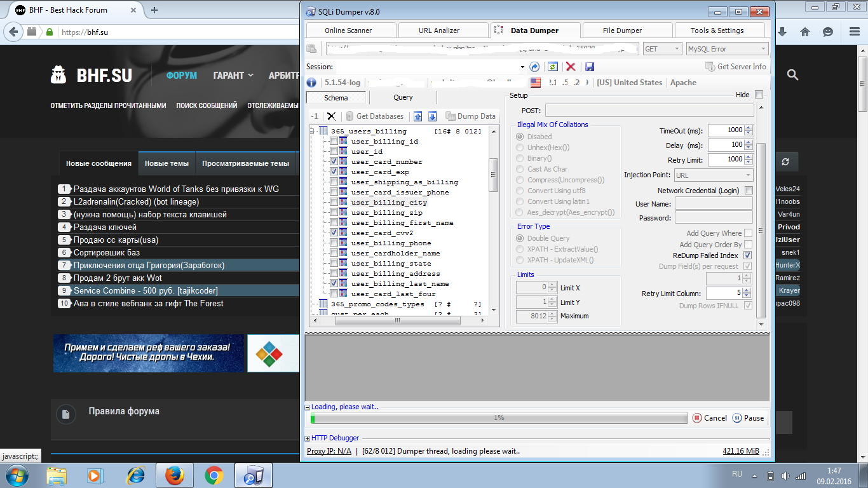Select the Новые темы forum tab

click(166, 163)
